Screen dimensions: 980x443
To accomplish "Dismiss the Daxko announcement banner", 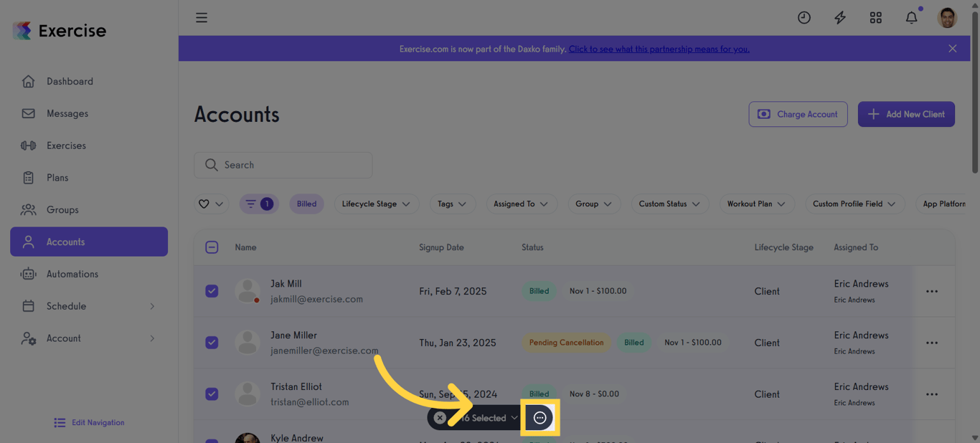I will [x=953, y=49].
